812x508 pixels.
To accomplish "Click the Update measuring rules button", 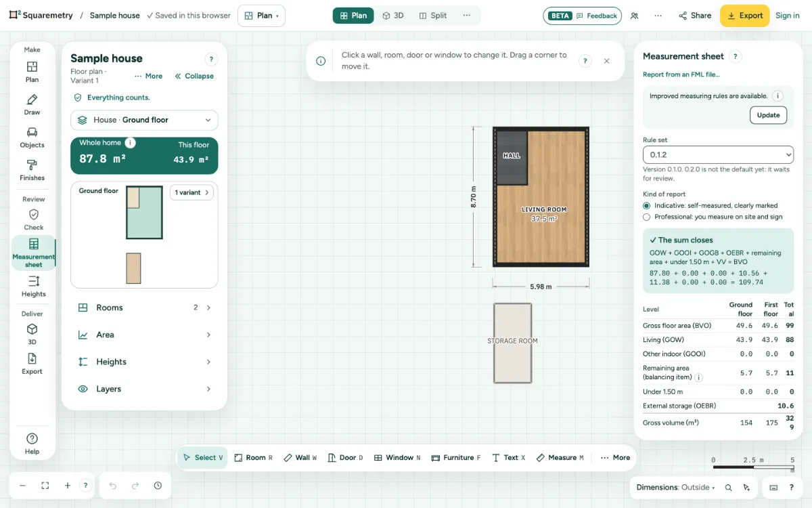I will [768, 115].
